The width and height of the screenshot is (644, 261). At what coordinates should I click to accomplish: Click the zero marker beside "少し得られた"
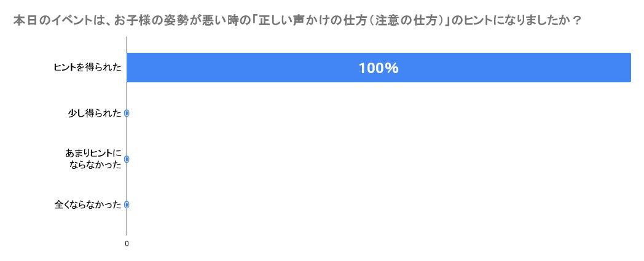point(127,113)
